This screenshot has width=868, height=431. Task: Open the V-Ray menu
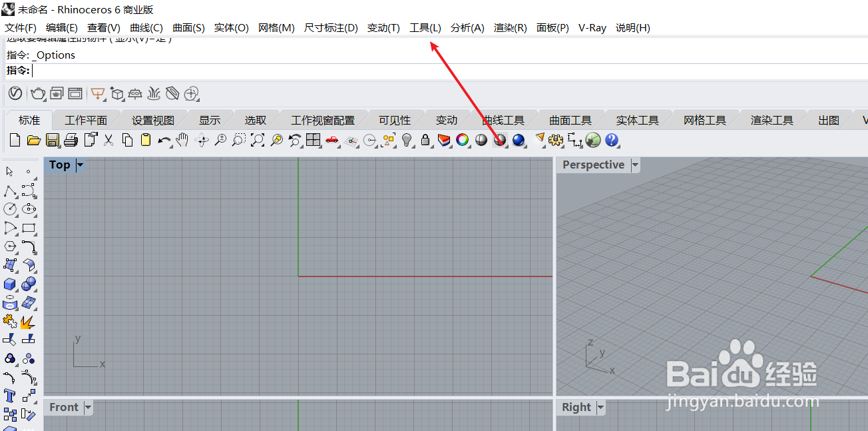(x=592, y=28)
